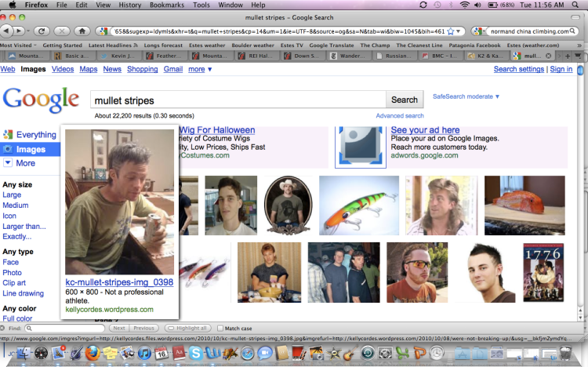Open the Bookmarks menu
The width and height of the screenshot is (588, 367).
[x=166, y=5]
